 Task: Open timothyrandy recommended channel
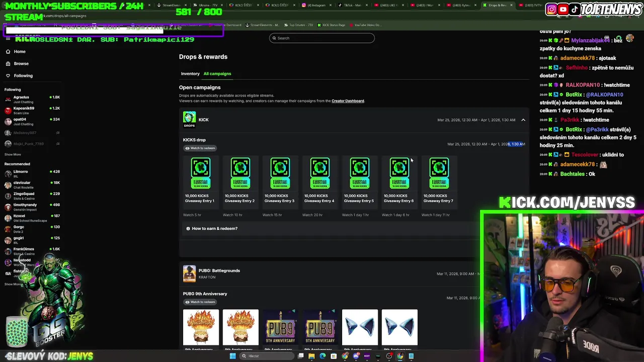pyautogui.click(x=32, y=207)
